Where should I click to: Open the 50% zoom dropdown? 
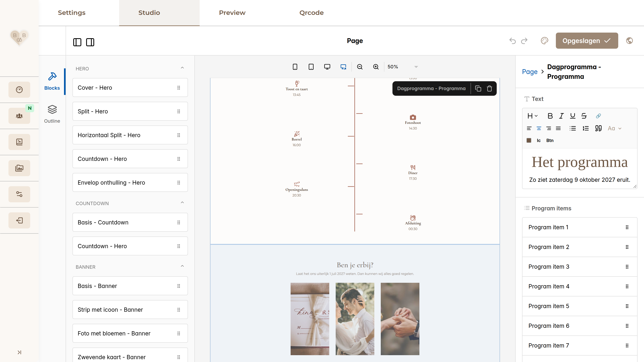point(402,67)
